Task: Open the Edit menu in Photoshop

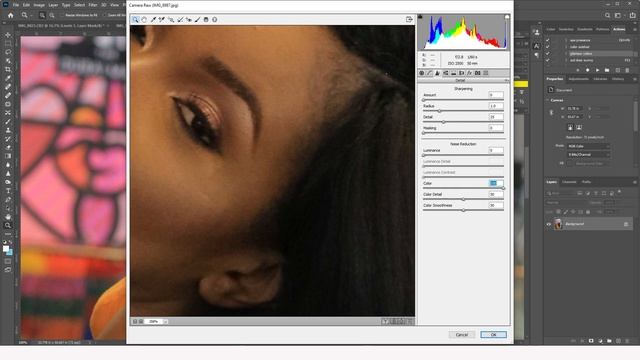Action: (x=26, y=5)
